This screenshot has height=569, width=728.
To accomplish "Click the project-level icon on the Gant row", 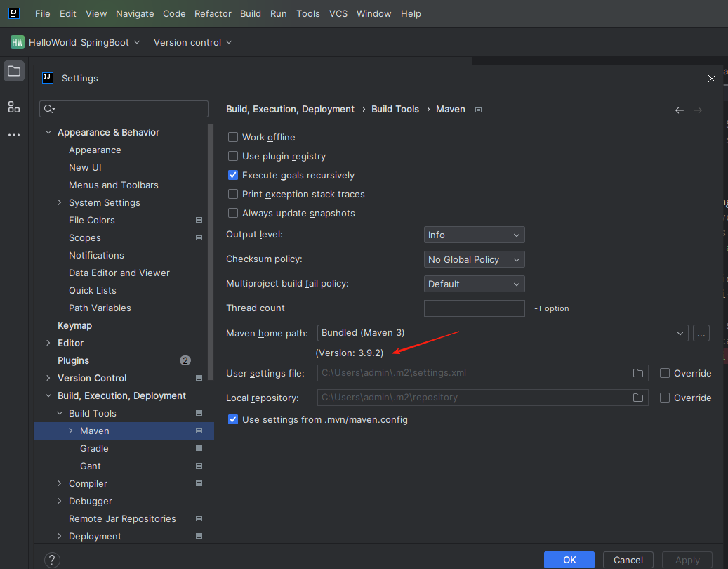I will [x=199, y=466].
